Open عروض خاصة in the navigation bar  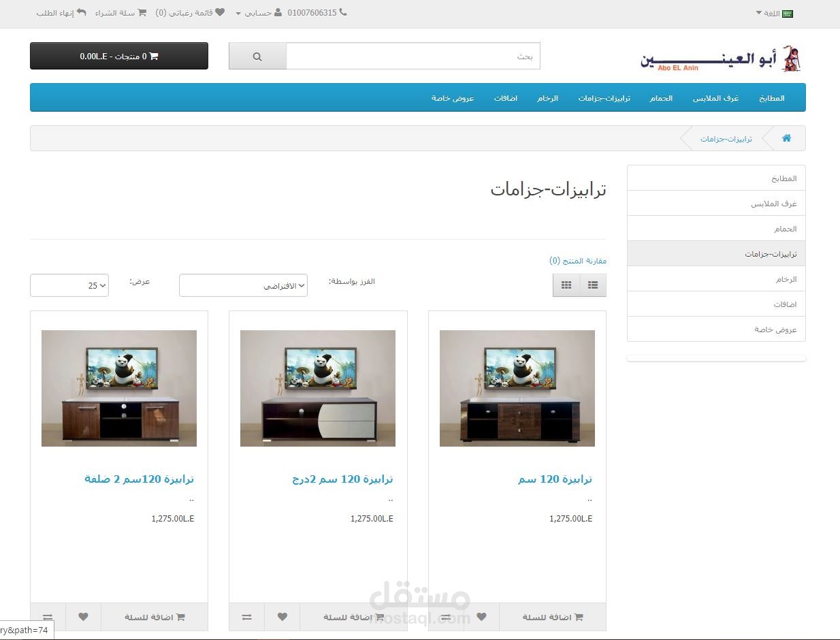pos(453,97)
